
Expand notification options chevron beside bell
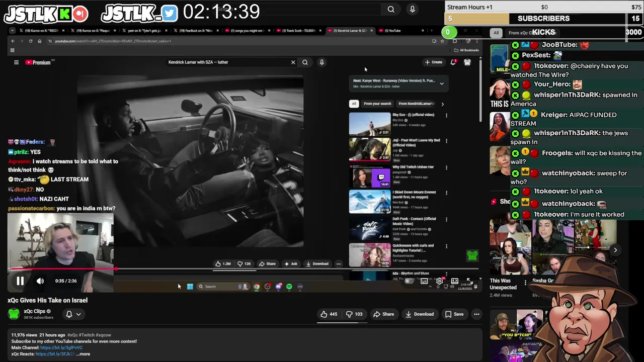point(78,314)
